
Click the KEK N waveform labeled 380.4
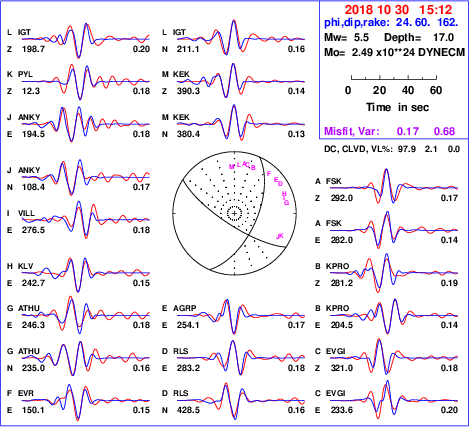point(241,123)
